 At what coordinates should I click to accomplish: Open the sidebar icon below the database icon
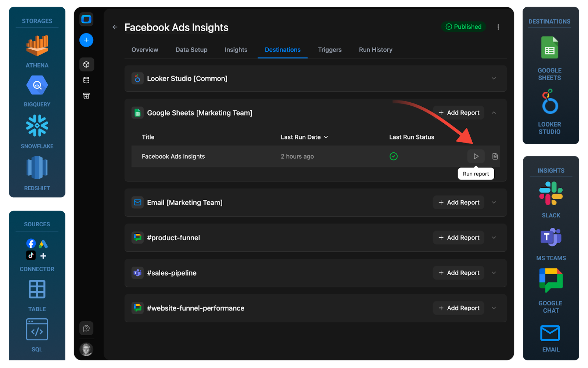tap(86, 96)
